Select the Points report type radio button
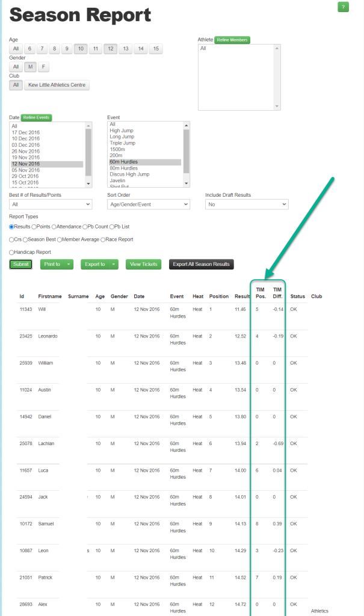Image resolution: width=364 pixels, height=616 pixels. point(34,227)
